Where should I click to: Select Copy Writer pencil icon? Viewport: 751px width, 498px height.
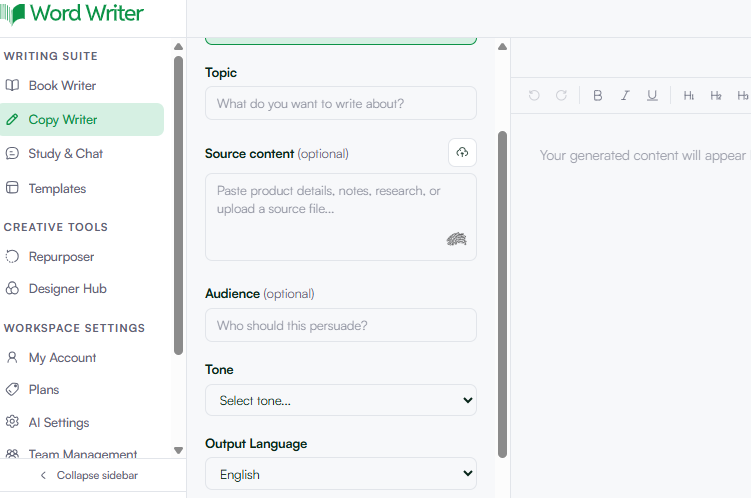pyautogui.click(x=12, y=119)
